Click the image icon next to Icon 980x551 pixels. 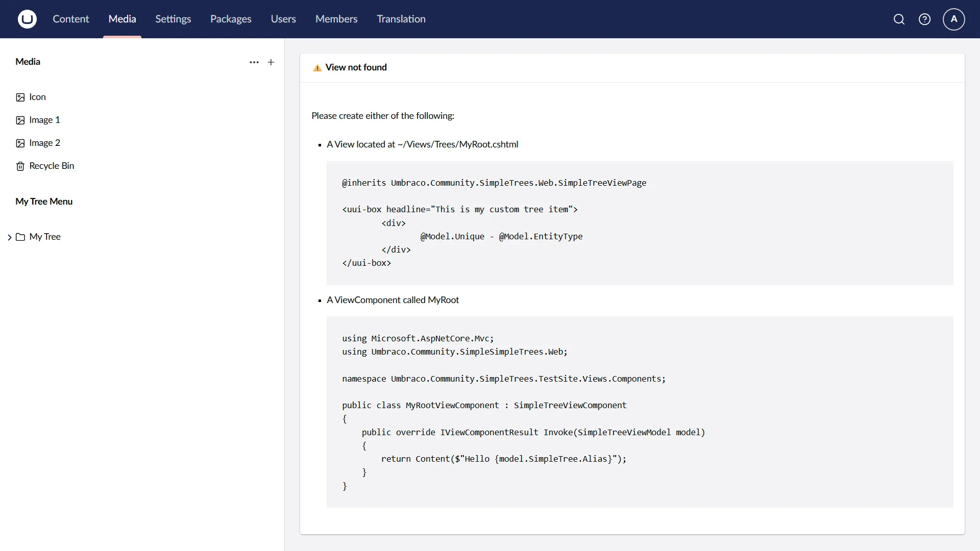pos(20,97)
